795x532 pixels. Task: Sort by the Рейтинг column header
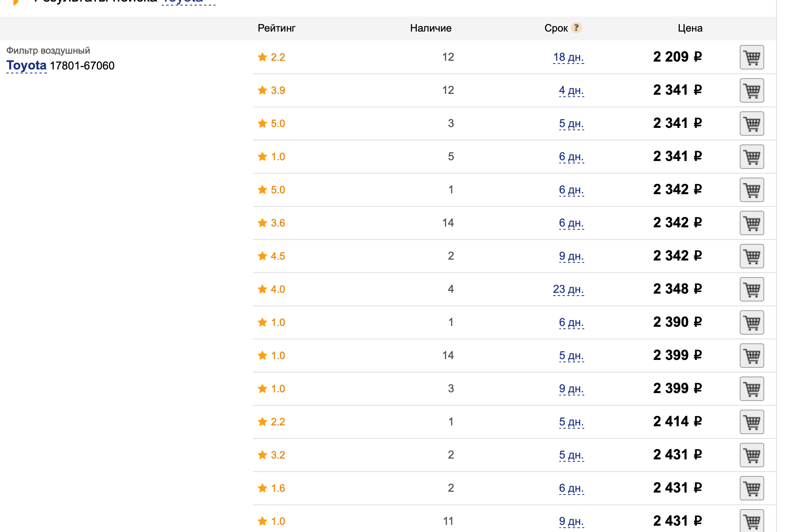[x=276, y=28]
